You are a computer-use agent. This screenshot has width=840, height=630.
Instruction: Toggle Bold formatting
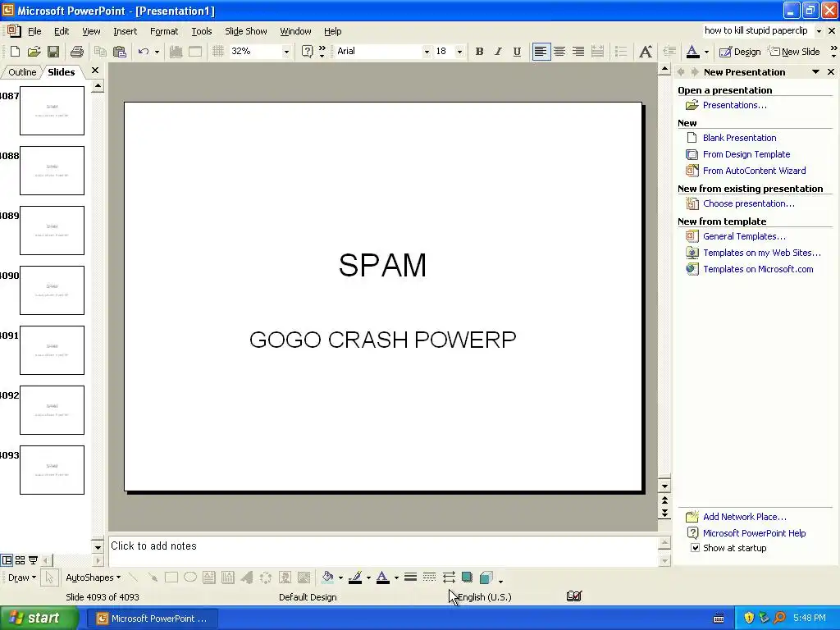click(x=479, y=52)
